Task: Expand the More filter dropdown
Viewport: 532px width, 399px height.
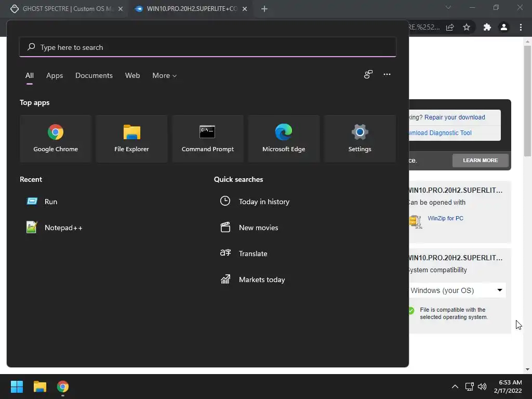Action: [x=165, y=76]
